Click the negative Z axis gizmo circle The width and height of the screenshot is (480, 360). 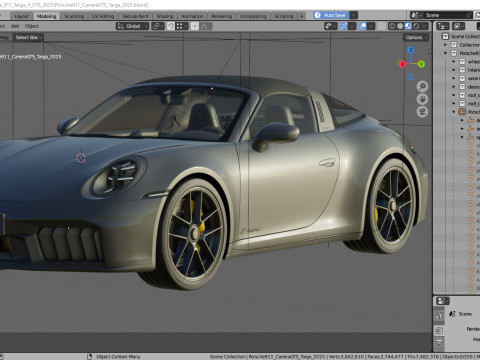click(x=411, y=77)
